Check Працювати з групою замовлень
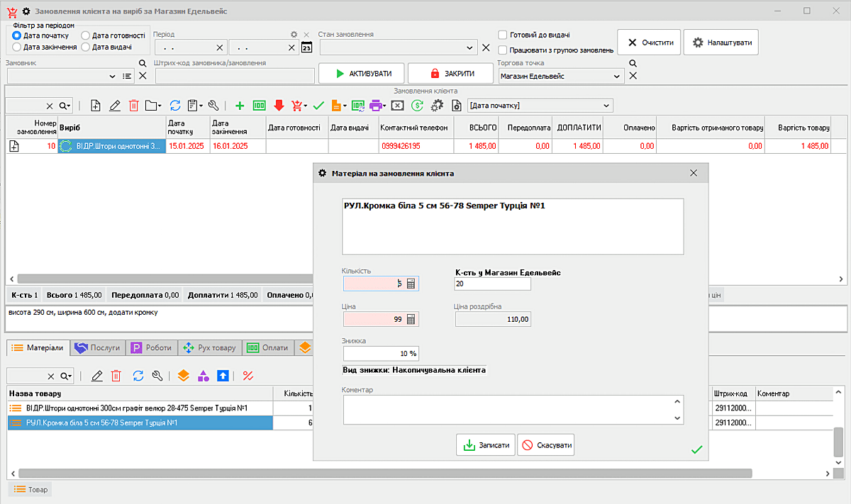The width and height of the screenshot is (851, 504). (x=503, y=50)
